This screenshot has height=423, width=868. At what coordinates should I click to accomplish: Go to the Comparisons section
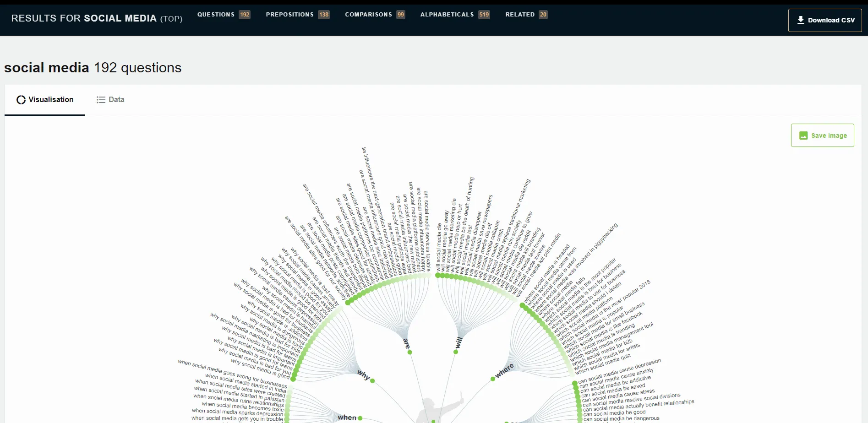click(368, 15)
